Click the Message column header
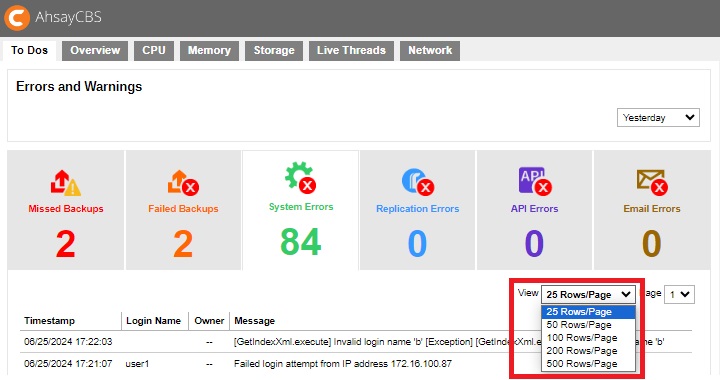The width and height of the screenshot is (720, 380). pyautogui.click(x=254, y=321)
